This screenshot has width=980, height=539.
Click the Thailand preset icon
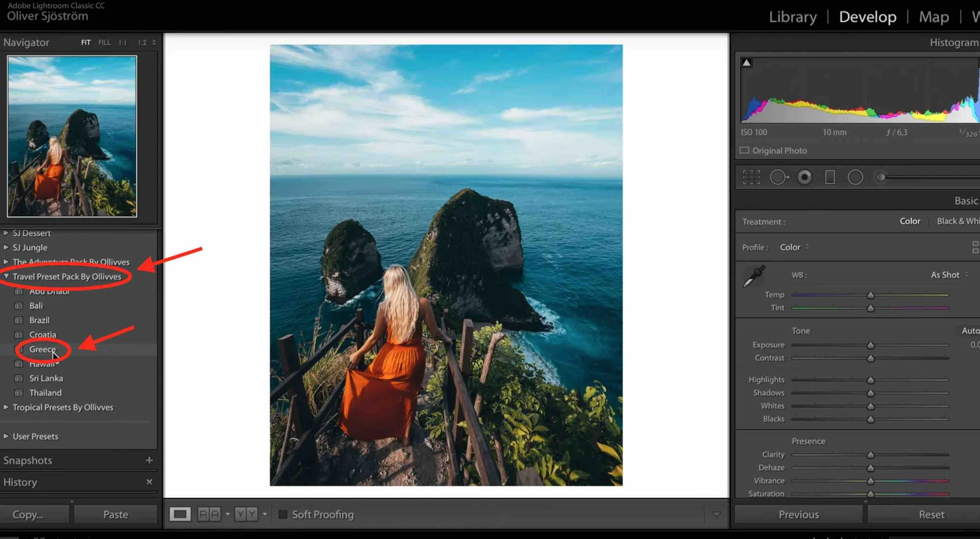pyautogui.click(x=18, y=393)
